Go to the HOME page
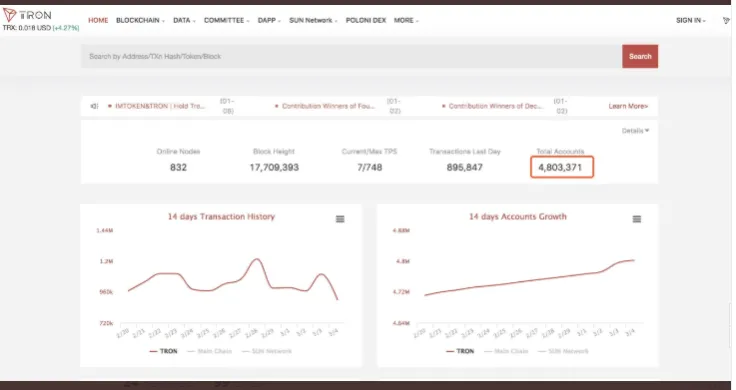 coord(98,20)
